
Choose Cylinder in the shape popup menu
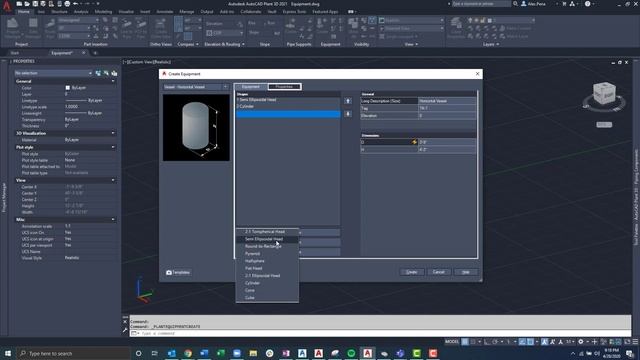(267, 283)
